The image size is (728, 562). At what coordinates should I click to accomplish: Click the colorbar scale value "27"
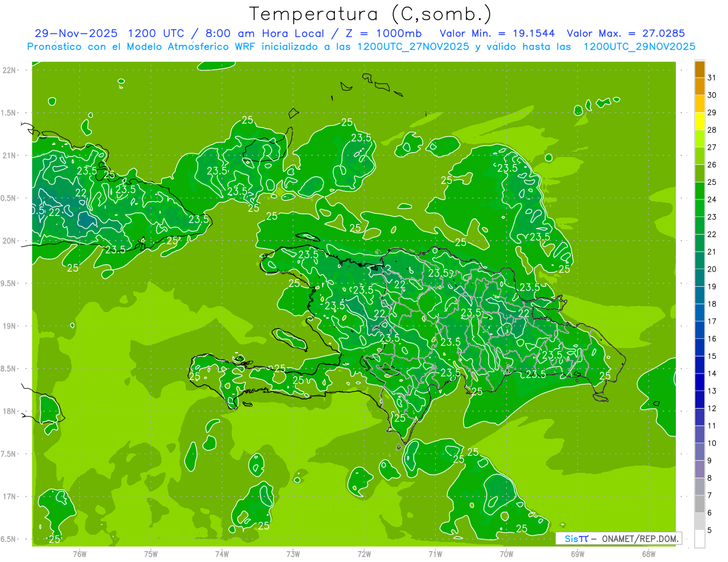tap(712, 147)
